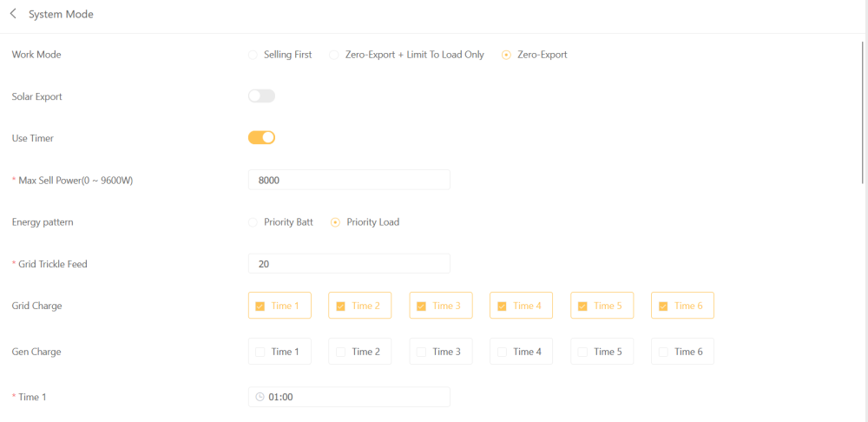Click the Use Timer label
This screenshot has width=868, height=422.
click(33, 138)
